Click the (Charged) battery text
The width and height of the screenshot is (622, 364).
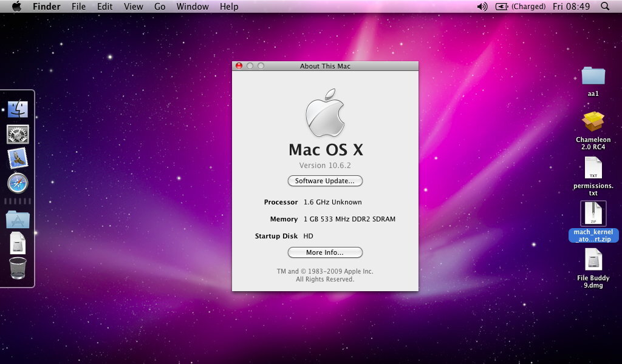point(528,6)
